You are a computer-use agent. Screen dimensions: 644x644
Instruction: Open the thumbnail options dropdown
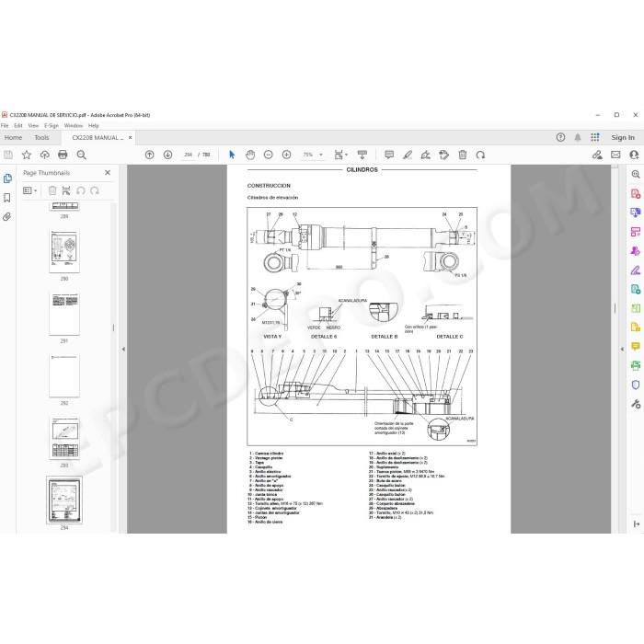[x=30, y=190]
